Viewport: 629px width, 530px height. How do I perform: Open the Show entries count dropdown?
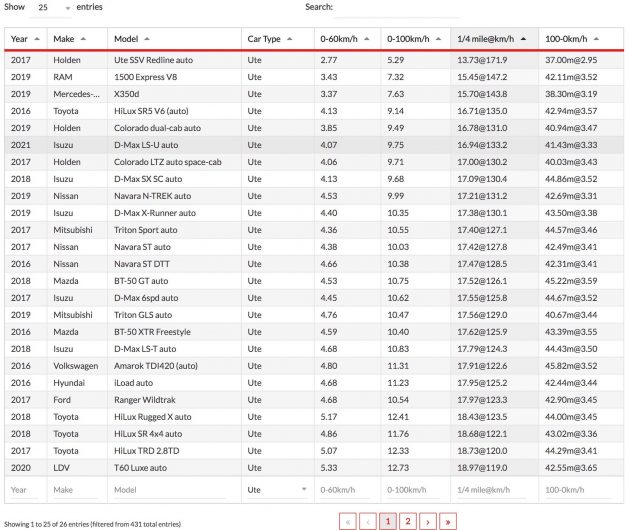(x=51, y=8)
